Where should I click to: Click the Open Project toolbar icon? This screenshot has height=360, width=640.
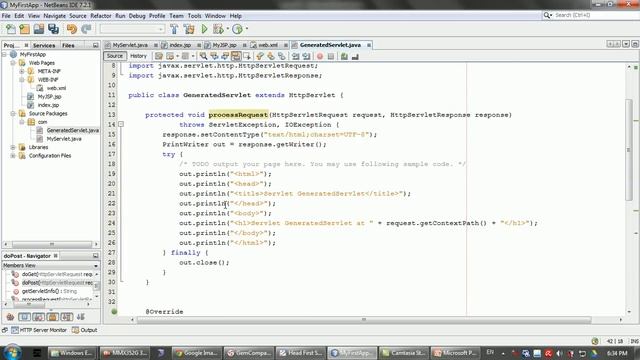pos(39,29)
